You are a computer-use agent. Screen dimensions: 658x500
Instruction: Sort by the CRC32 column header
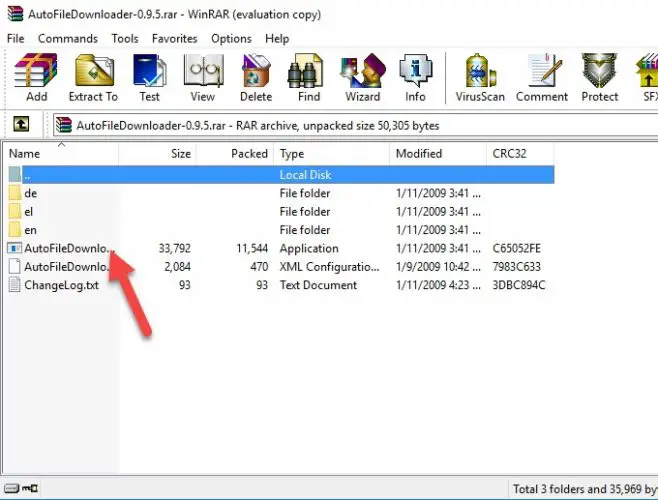520,154
